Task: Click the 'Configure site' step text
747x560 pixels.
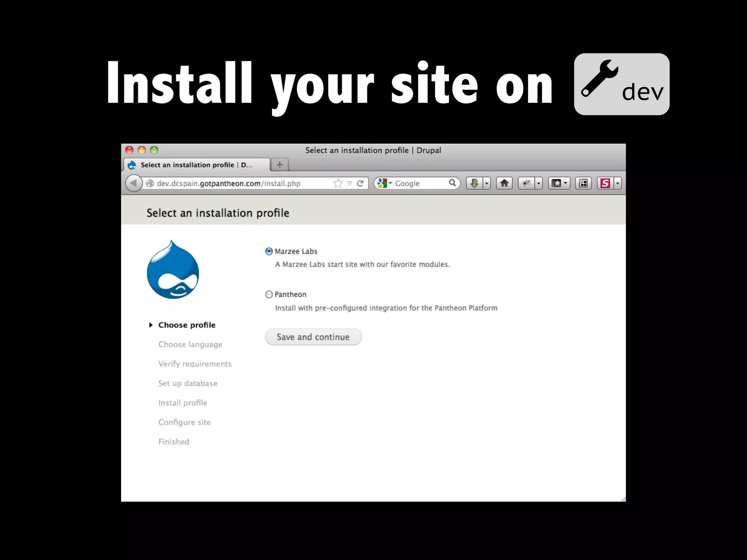Action: [184, 422]
